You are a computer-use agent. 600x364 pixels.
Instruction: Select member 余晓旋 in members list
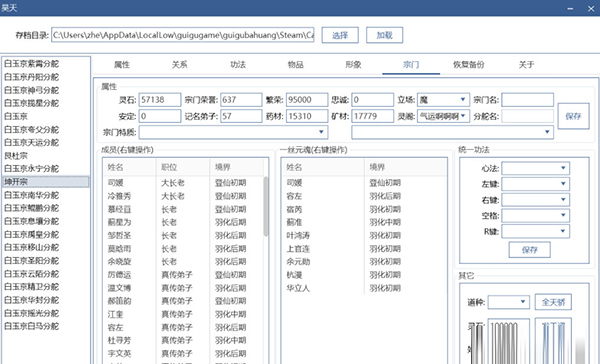coord(183,262)
